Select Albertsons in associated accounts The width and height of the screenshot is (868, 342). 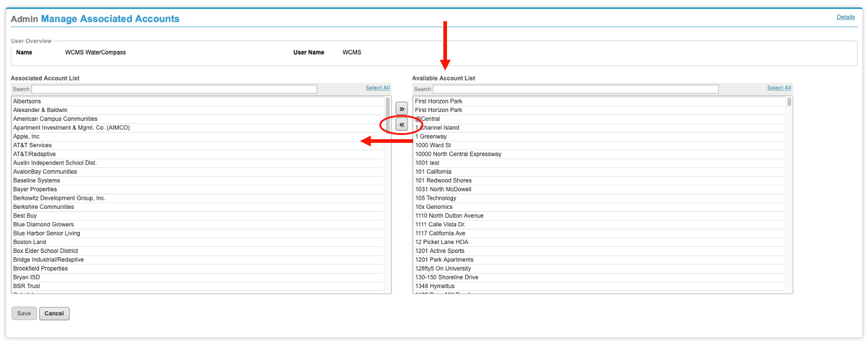pos(198,101)
